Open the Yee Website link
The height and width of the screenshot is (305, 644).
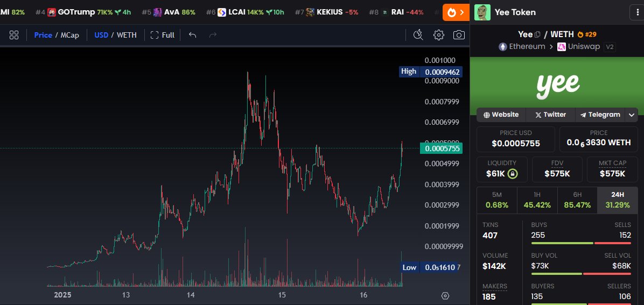501,115
